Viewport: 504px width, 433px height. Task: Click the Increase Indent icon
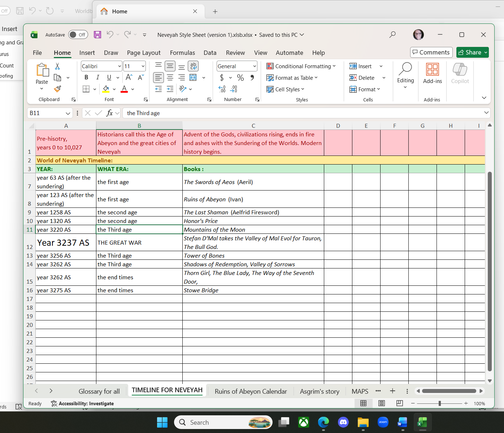170,89
